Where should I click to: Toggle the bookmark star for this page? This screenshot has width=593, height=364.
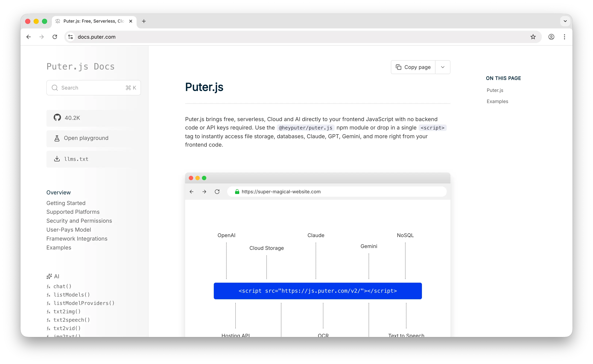click(x=533, y=37)
